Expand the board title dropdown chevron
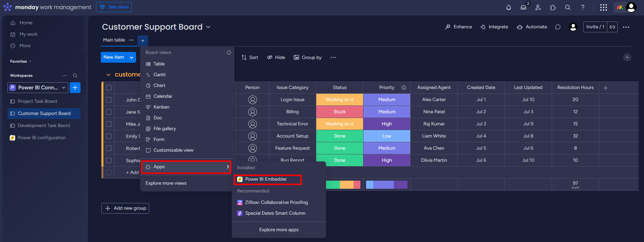Screen dimensions: 644x242 208,27
